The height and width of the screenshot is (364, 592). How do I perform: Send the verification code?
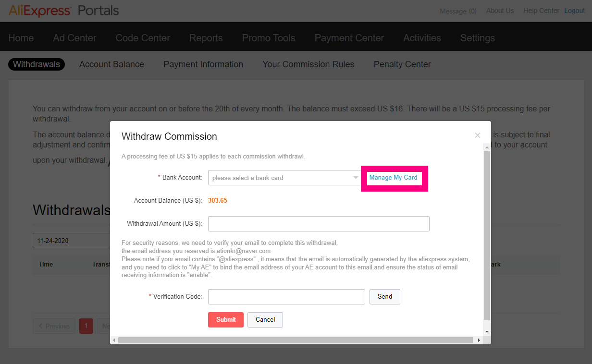385,297
